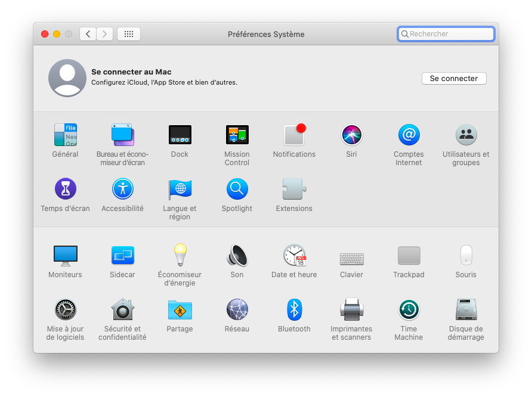Minimize the window with yellow button
The width and height of the screenshot is (532, 397).
[x=57, y=34]
